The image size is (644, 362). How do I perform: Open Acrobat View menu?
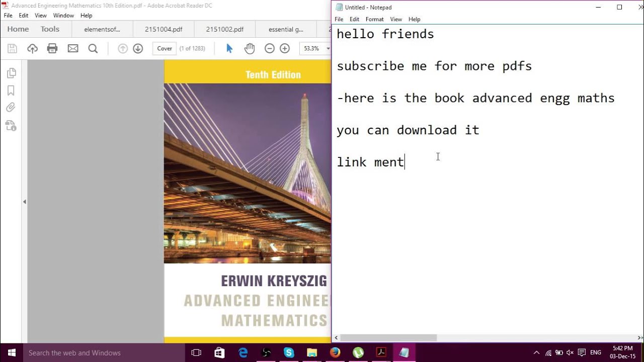tap(41, 16)
